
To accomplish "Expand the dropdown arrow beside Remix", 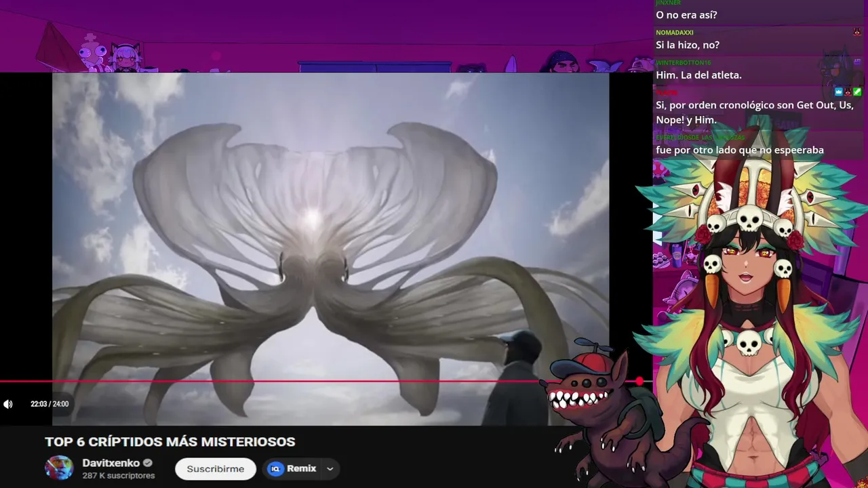I will tap(330, 468).
